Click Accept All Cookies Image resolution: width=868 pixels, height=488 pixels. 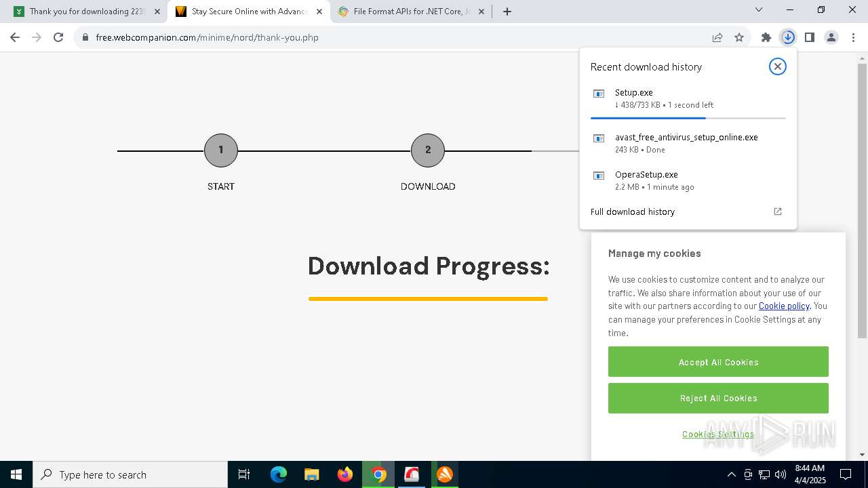pos(718,362)
